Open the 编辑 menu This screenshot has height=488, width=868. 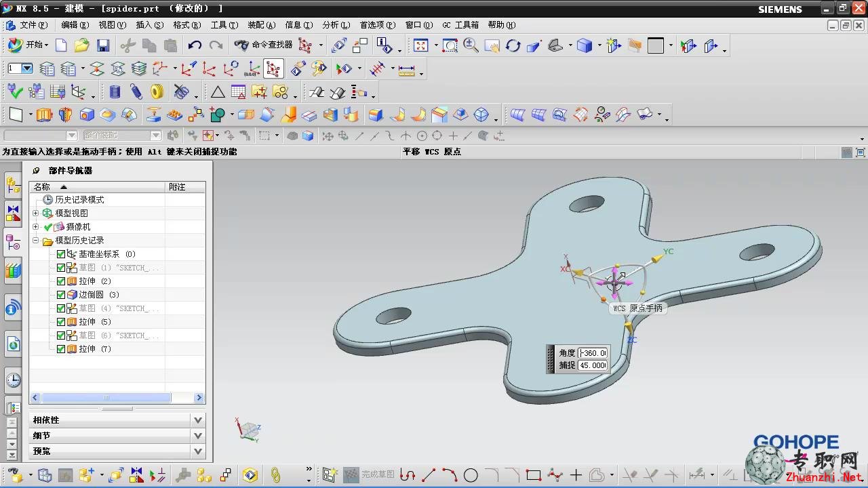[x=75, y=25]
